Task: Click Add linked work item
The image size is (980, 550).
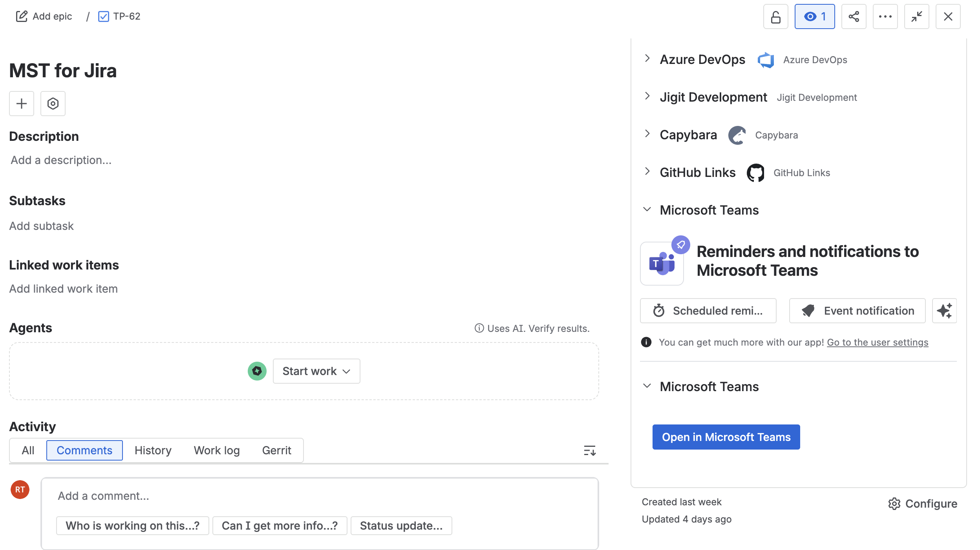Action: pos(64,289)
